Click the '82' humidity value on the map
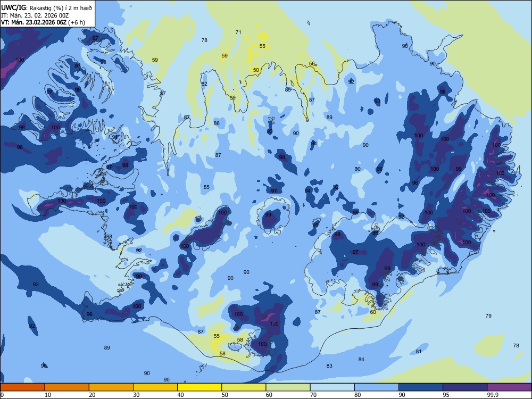This screenshot has width=532, height=399. pos(204,84)
